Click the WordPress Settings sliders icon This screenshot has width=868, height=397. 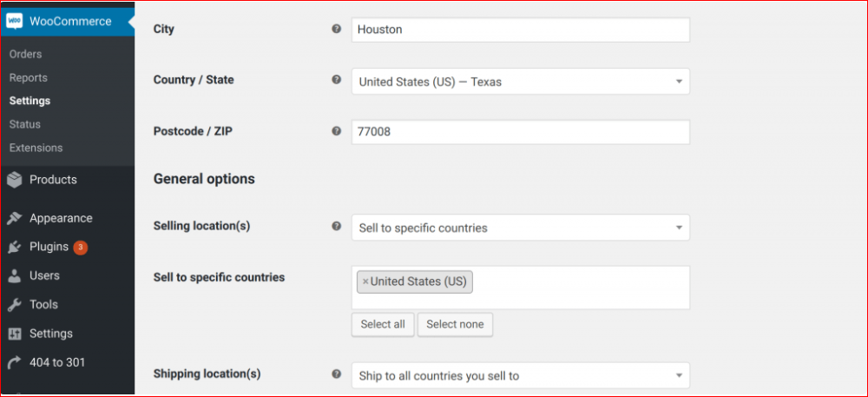[x=14, y=334]
